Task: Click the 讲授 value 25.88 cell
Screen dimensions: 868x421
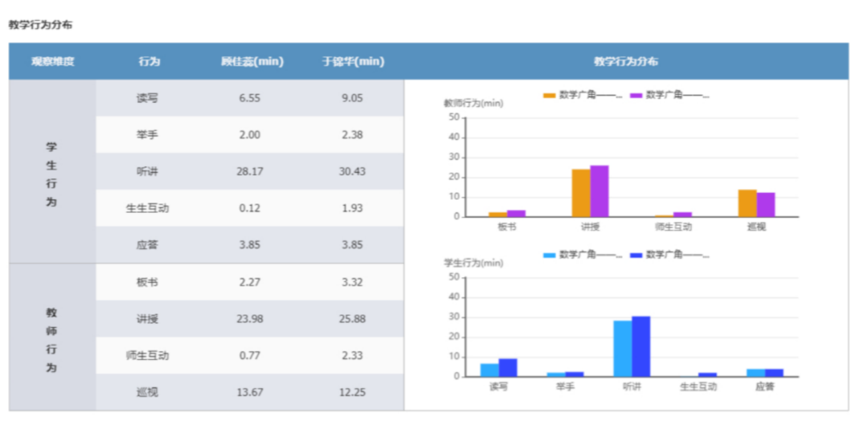Action: point(352,319)
